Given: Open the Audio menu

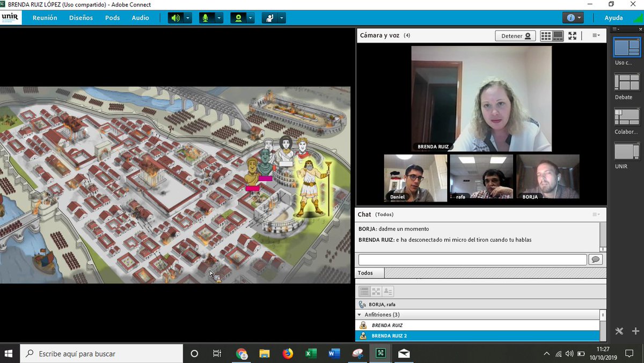Looking at the screenshot, I should point(141,18).
